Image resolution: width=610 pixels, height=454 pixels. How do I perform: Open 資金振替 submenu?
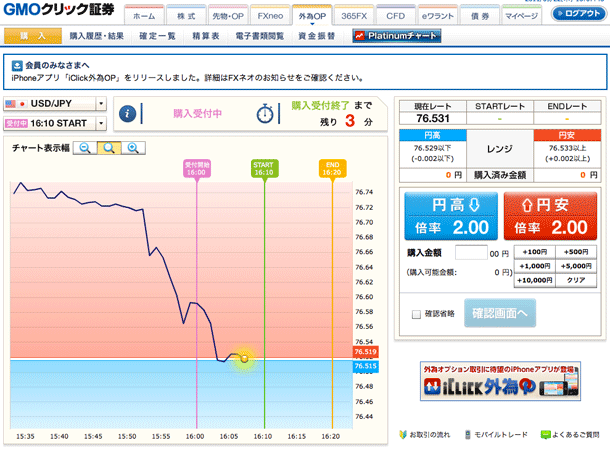coord(317,36)
